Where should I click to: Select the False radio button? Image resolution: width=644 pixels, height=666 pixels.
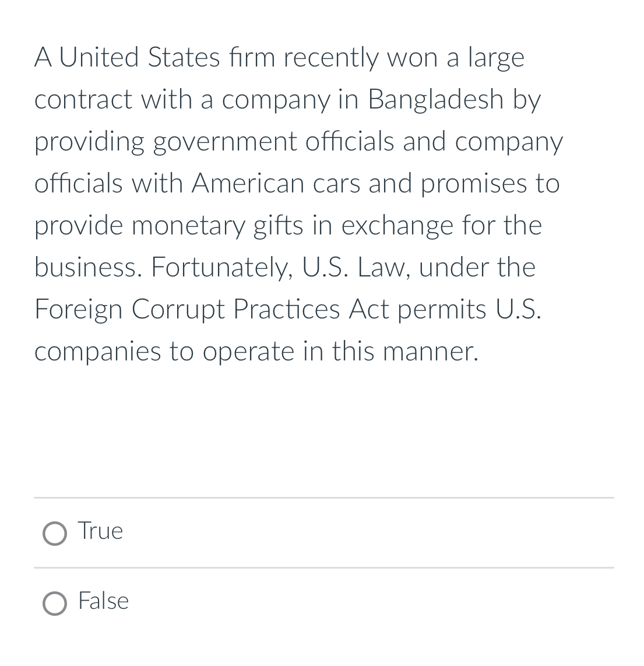click(55, 604)
